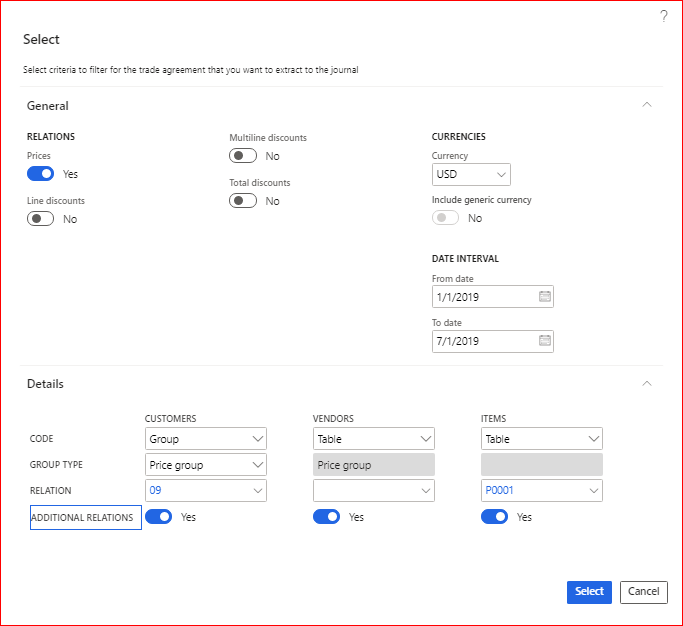Disable Vendors additional relations toggle
The image size is (683, 626).
pos(327,517)
